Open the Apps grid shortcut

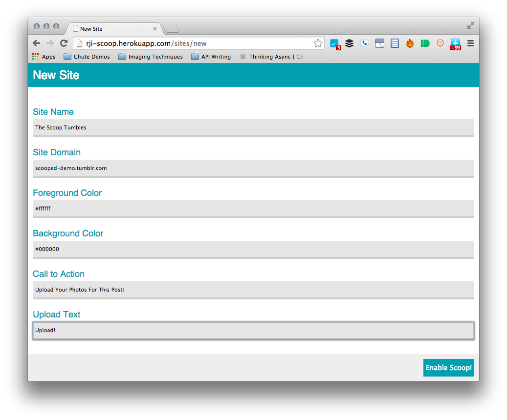[44, 57]
